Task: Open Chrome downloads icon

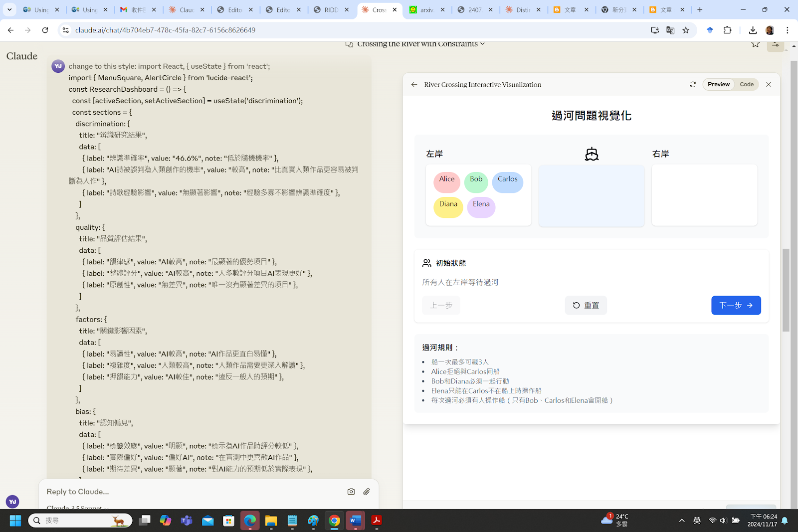Action: 753,30
